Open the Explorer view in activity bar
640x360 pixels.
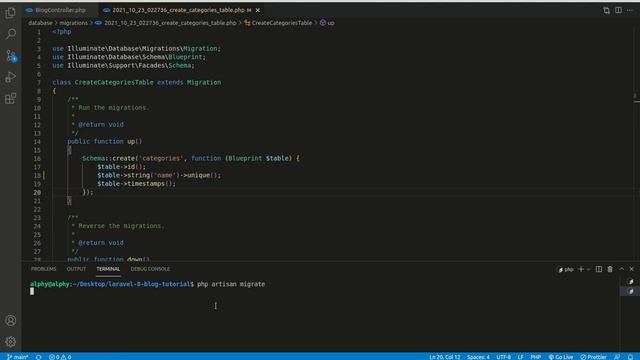[x=11, y=13]
